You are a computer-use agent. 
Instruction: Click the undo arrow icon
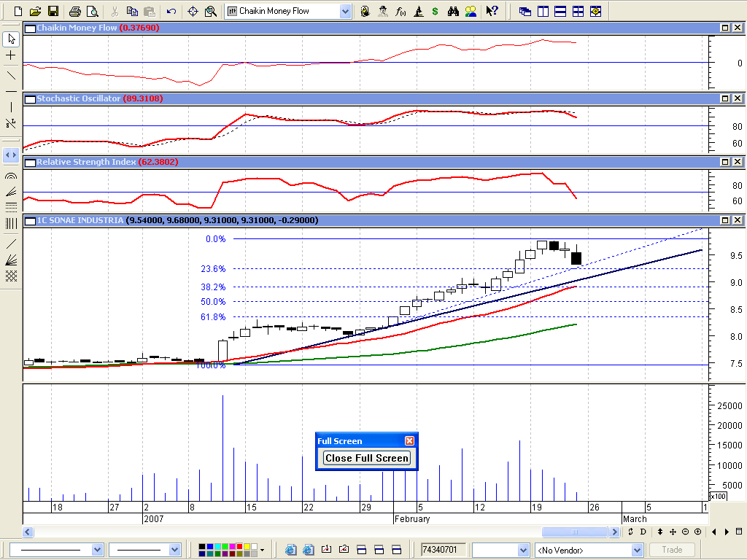click(x=171, y=11)
